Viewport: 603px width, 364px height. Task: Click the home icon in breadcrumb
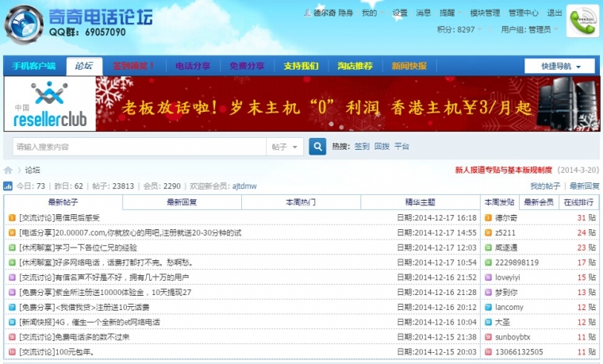click(x=8, y=171)
